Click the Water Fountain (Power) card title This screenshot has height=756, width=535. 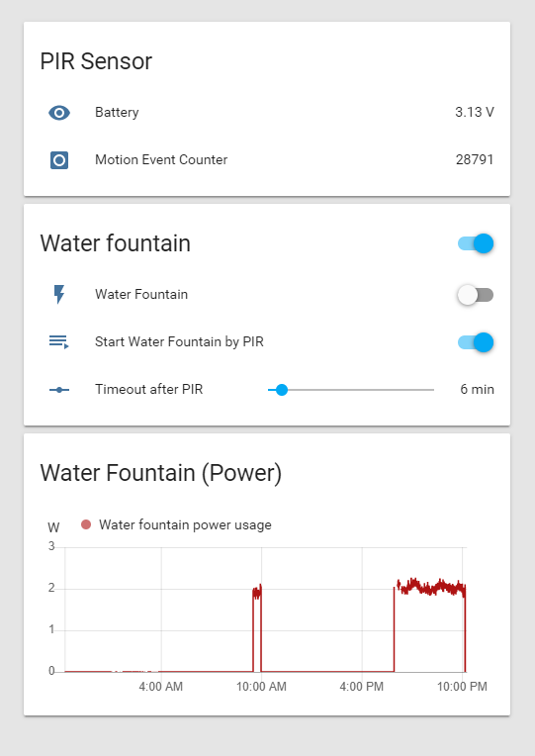pos(161,473)
